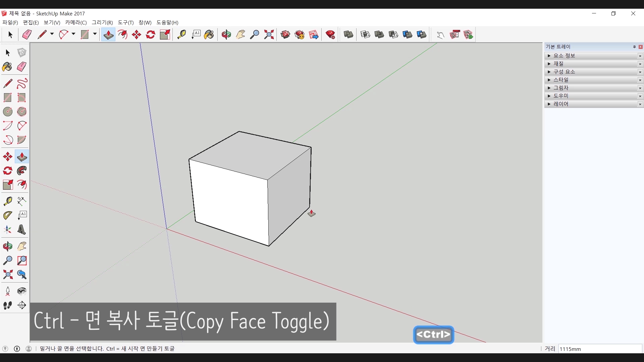Select the Rotate tool in left toolbar

point(7,171)
